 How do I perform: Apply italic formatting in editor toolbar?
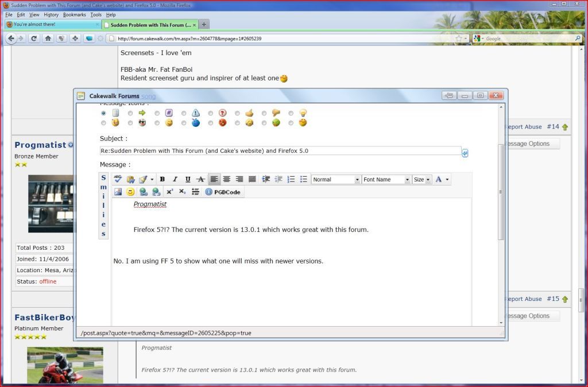(175, 180)
